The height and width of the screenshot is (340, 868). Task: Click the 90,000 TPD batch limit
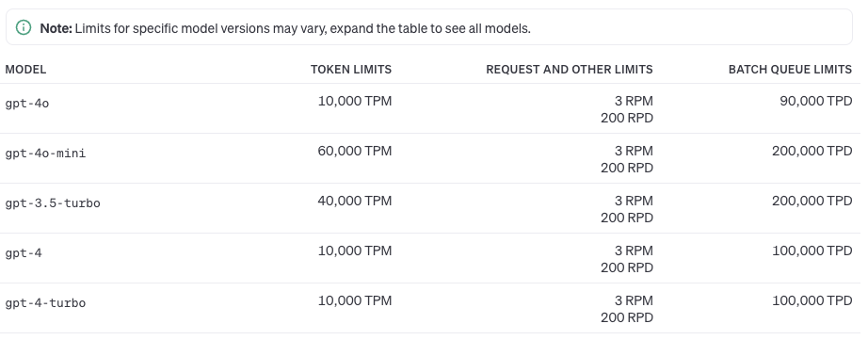tap(816, 101)
